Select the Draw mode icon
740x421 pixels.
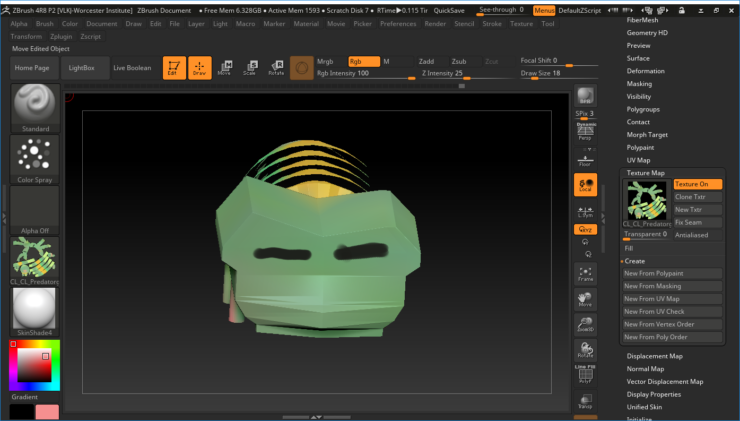[199, 68]
